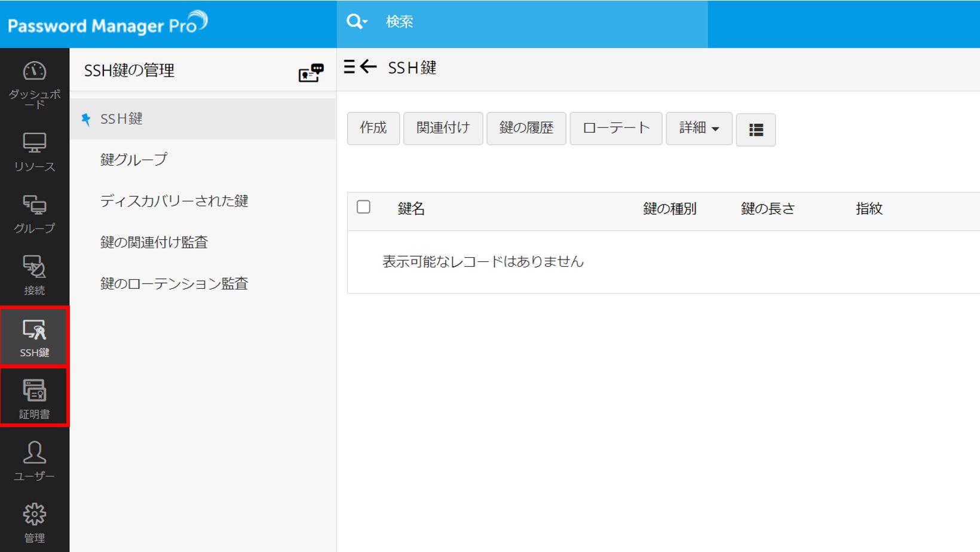Open the Certificates (証明書) sidebar icon
This screenshot has height=552, width=980.
(x=34, y=398)
